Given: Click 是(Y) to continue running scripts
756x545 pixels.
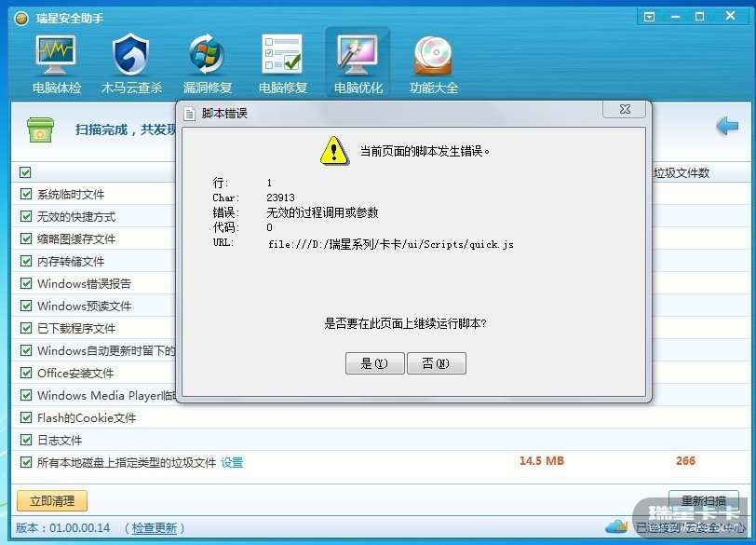Looking at the screenshot, I should [x=374, y=363].
